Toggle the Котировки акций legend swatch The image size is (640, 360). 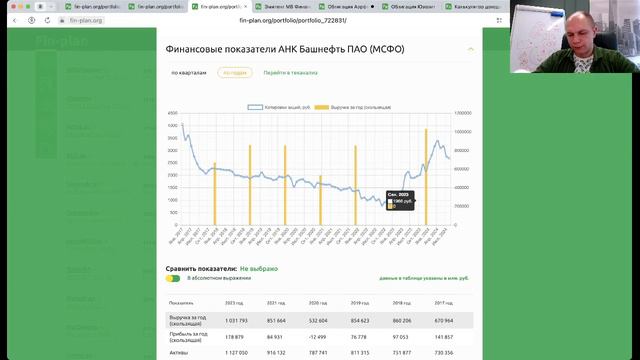point(255,107)
